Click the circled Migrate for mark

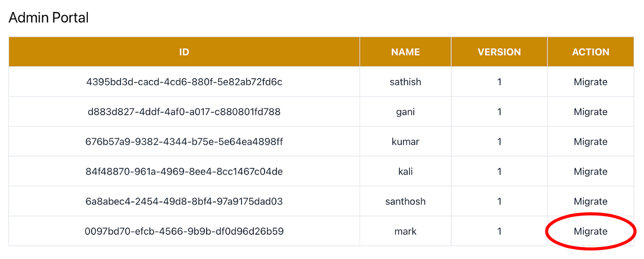(x=591, y=231)
